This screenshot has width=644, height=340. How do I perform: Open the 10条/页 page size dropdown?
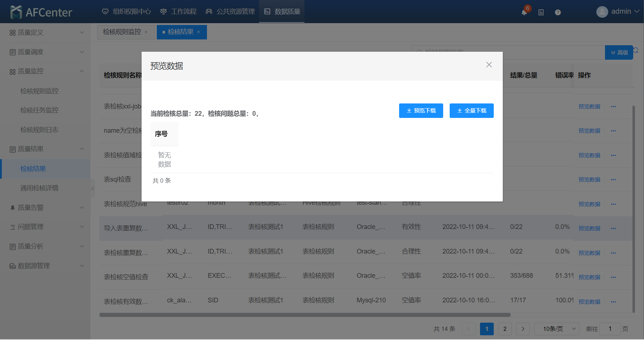(x=556, y=329)
